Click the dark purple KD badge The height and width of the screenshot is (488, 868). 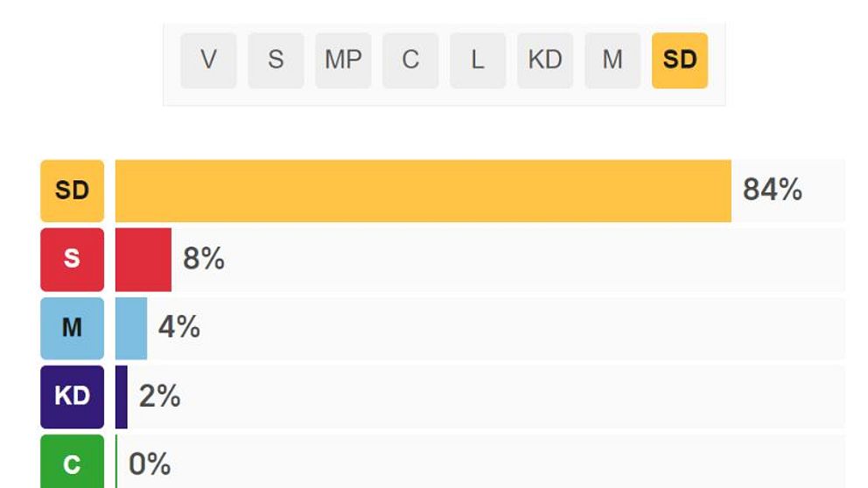coord(72,396)
